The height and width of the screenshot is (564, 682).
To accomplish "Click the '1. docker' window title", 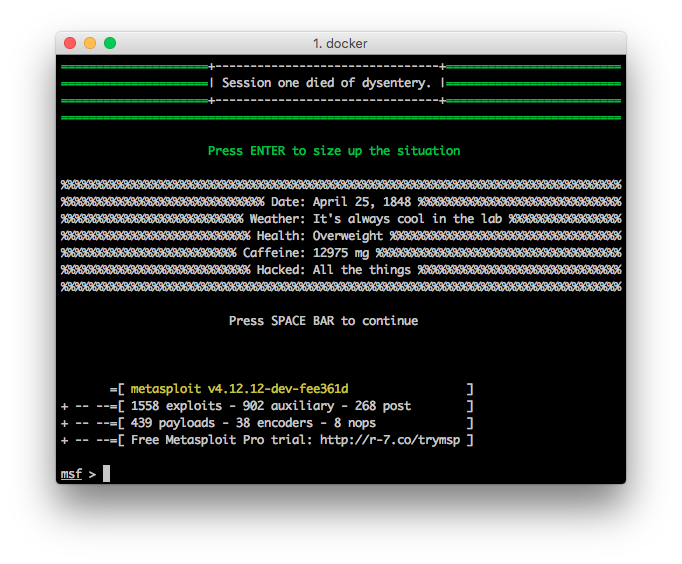I will (340, 43).
